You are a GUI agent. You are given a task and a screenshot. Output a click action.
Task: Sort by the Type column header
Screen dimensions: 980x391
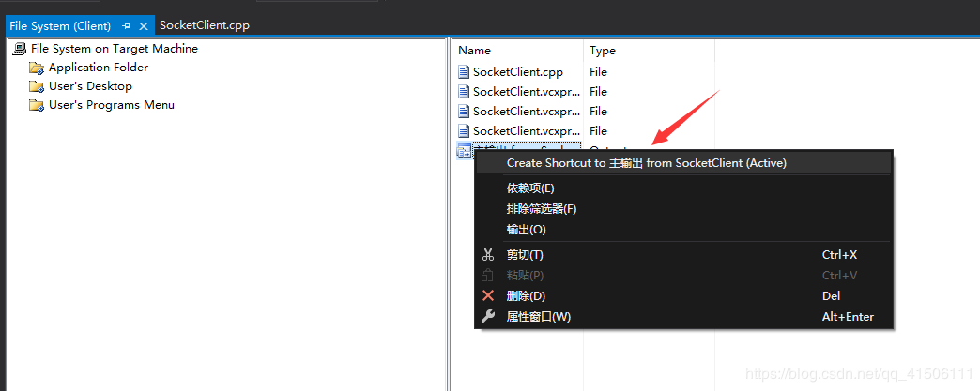(603, 51)
